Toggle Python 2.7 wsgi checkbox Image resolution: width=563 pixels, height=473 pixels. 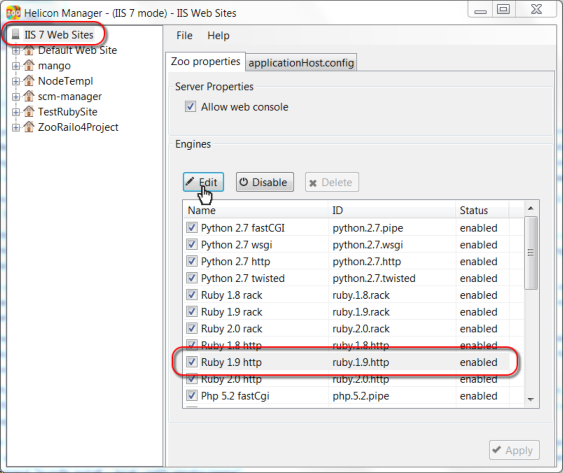192,245
